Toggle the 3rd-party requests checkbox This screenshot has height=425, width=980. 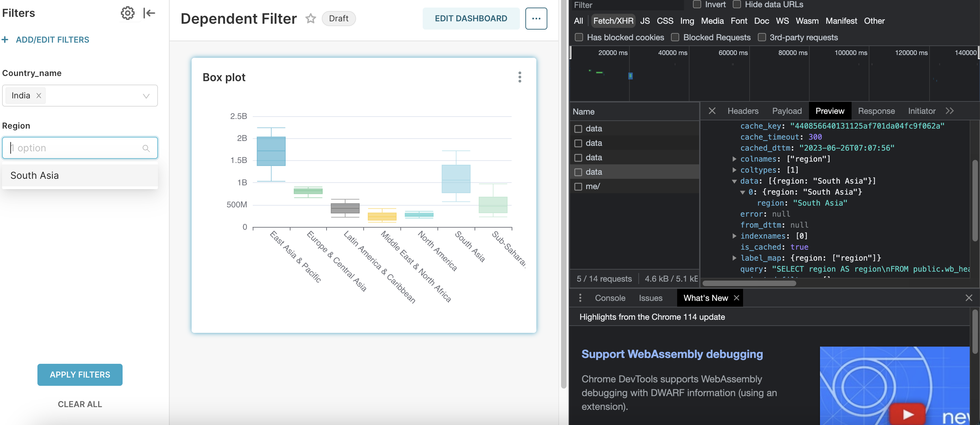(761, 37)
